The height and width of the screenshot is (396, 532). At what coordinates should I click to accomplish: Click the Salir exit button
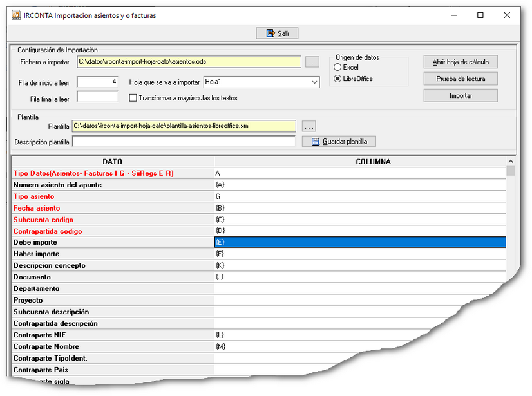tap(277, 33)
